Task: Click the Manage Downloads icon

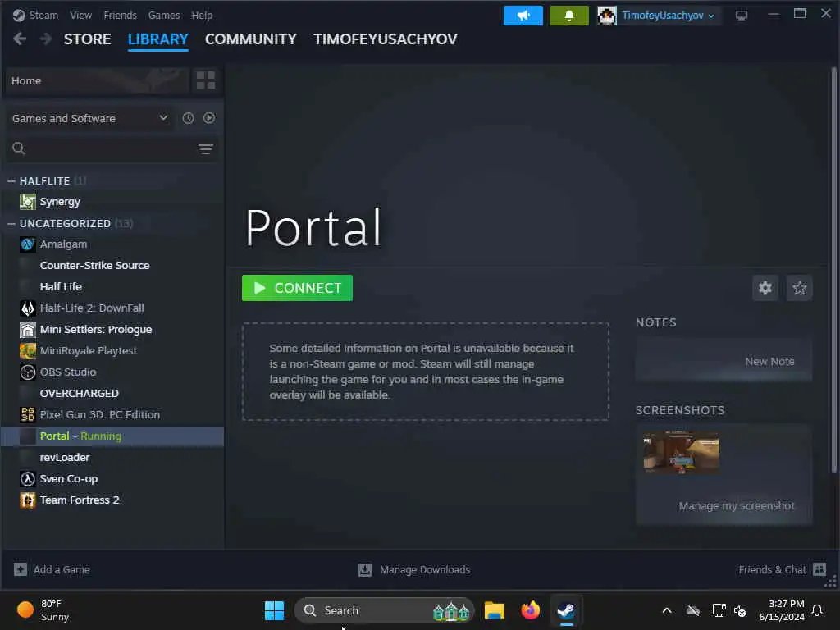Action: coord(365,569)
